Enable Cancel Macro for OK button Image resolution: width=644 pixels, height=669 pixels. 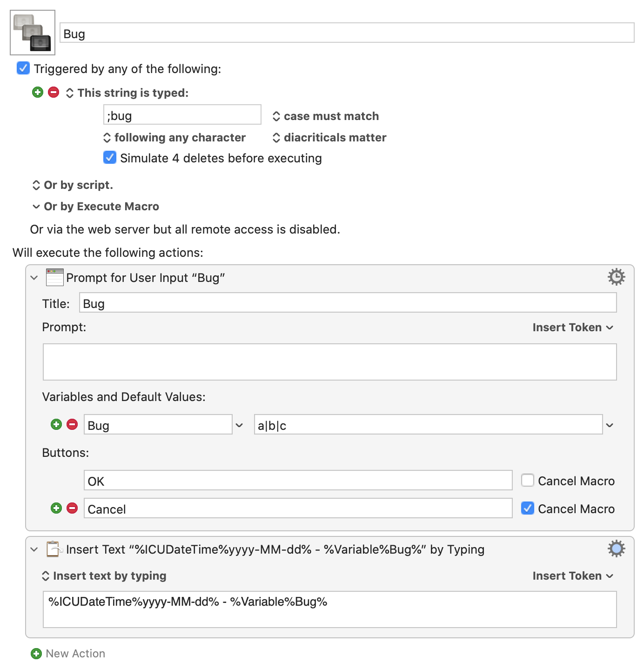pos(528,480)
